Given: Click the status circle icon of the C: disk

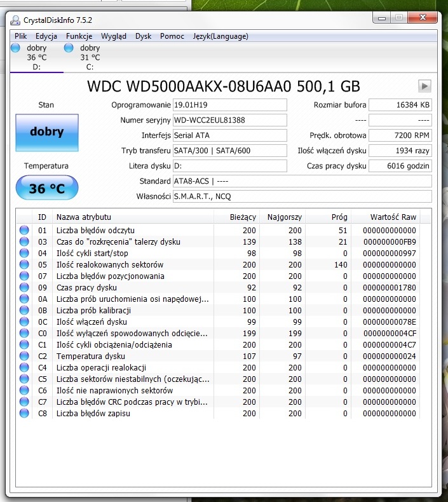Looking at the screenshot, I should [69, 48].
